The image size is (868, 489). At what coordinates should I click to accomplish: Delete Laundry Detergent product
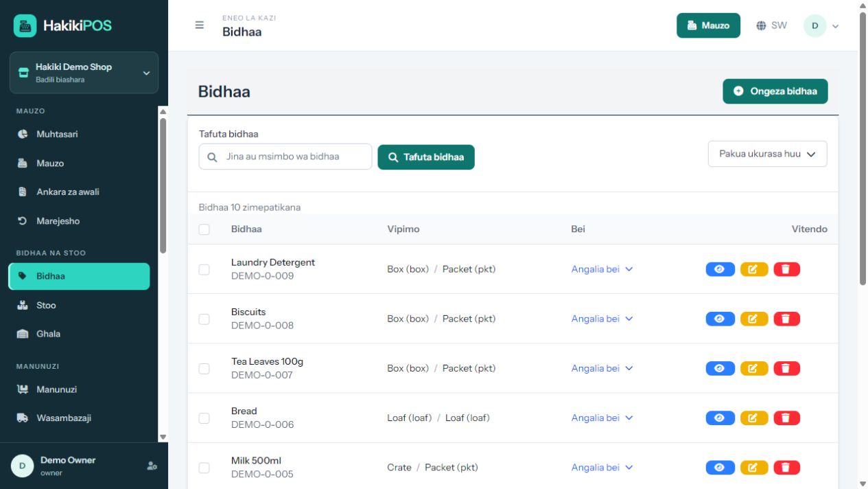click(786, 269)
